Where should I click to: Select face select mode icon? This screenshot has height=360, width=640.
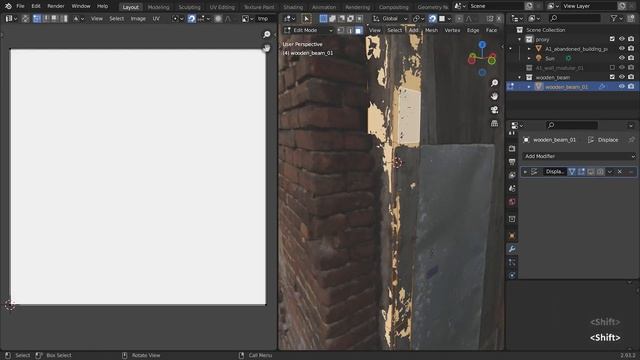point(359,30)
